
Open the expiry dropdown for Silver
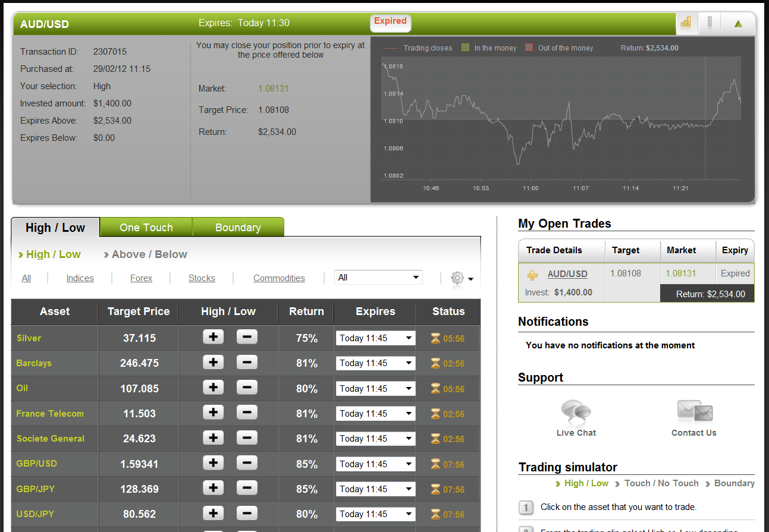coord(375,338)
